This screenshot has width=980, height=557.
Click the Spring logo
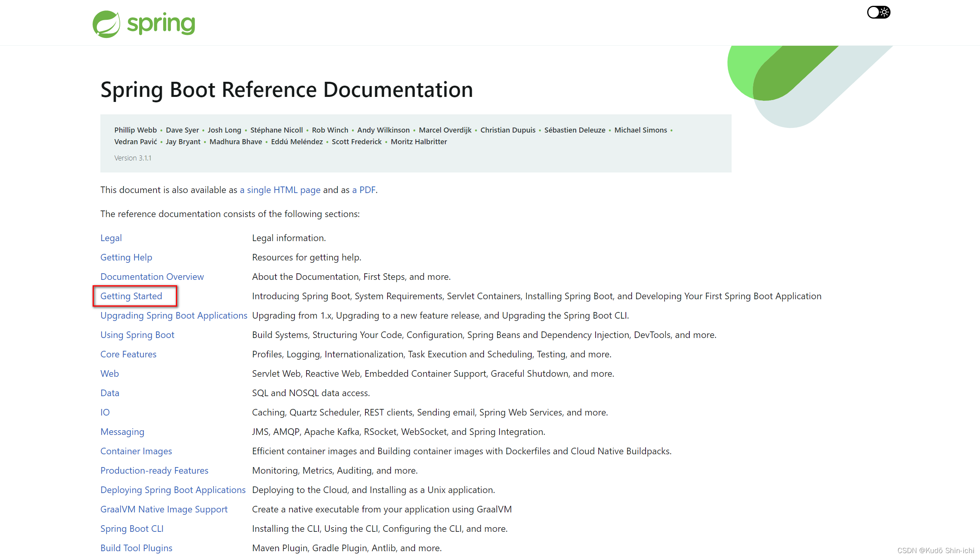(x=144, y=24)
